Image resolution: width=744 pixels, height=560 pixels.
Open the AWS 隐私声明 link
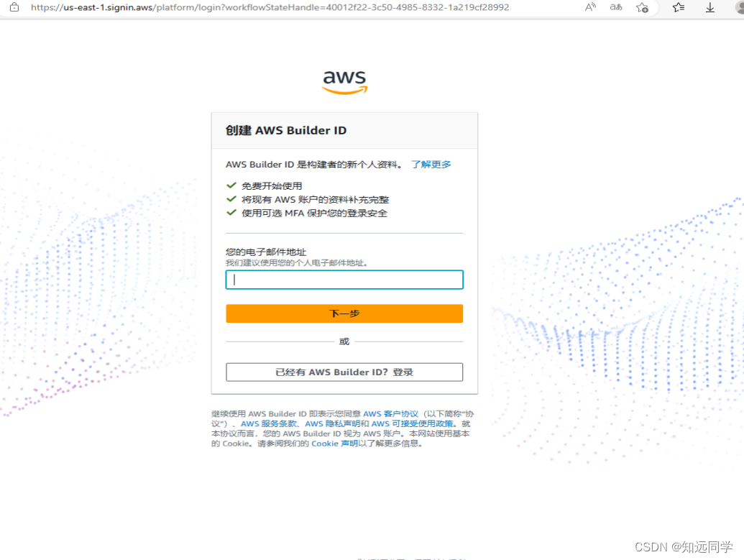click(x=332, y=424)
